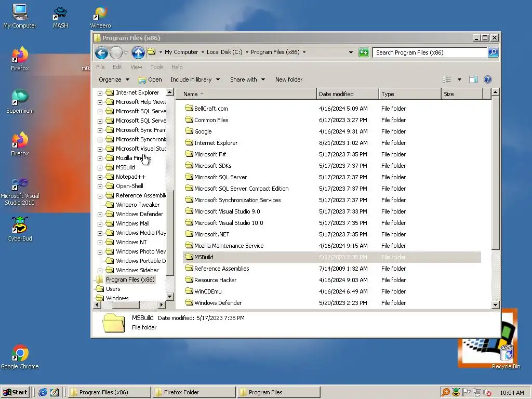Screen dimensions: 532x399
Task: Click the Start button
Action: click(x=15, y=392)
